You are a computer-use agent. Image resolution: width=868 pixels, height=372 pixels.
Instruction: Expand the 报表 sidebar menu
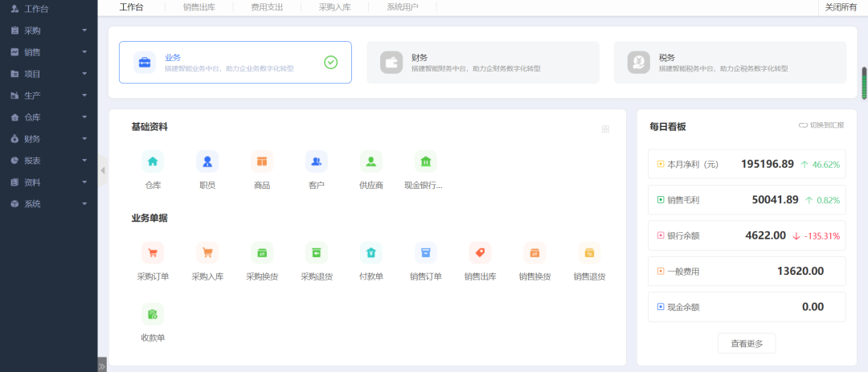click(x=48, y=161)
